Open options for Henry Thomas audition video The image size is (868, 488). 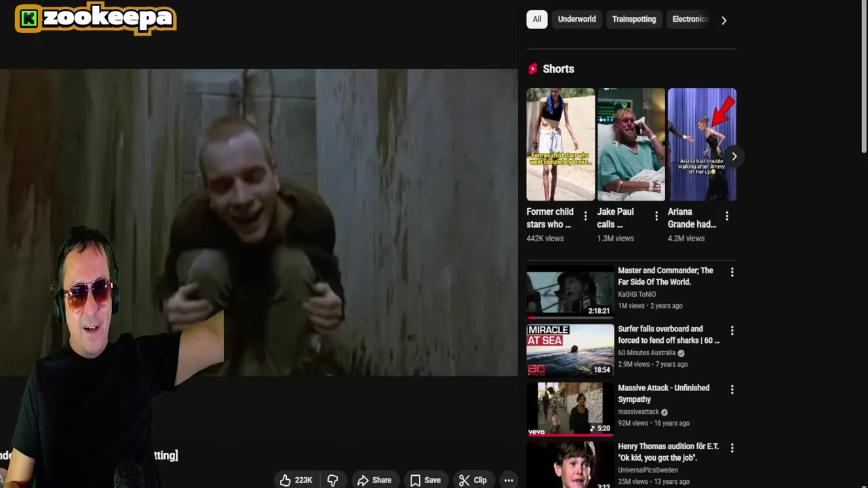tap(732, 448)
